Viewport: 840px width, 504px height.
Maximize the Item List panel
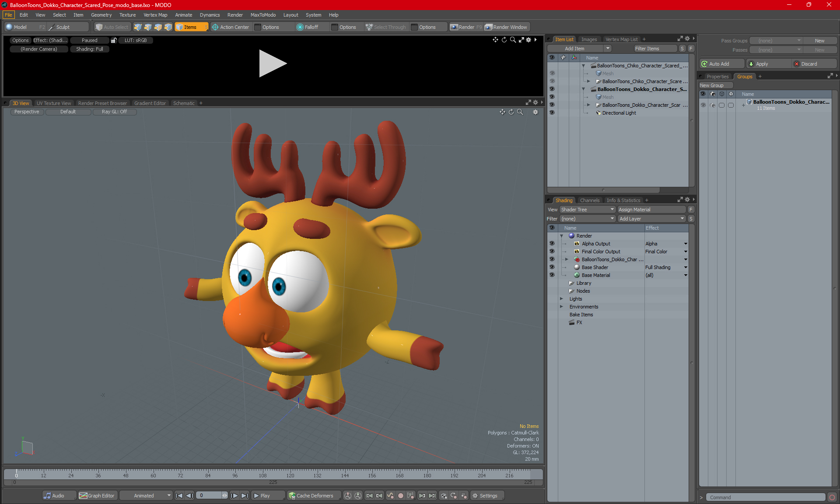(680, 39)
